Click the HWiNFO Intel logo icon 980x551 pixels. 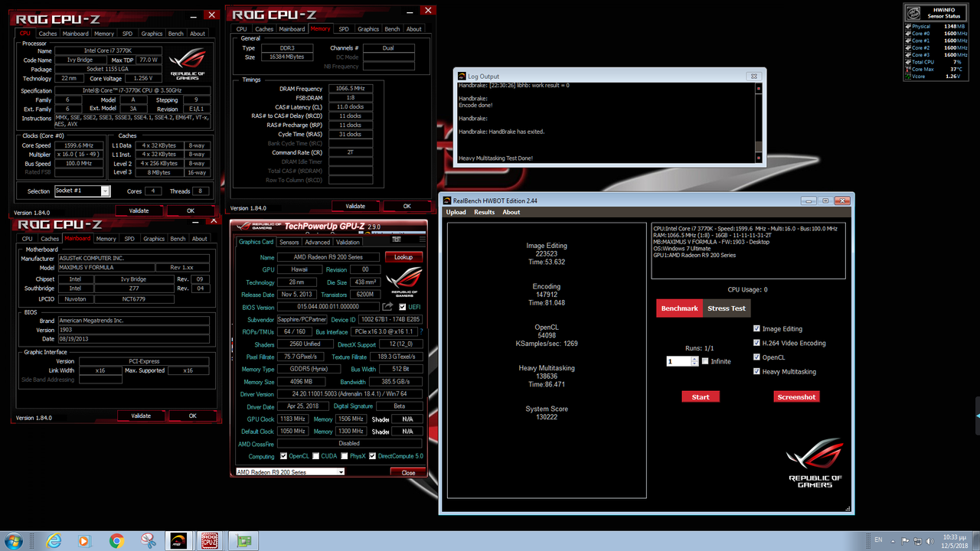pyautogui.click(x=913, y=14)
